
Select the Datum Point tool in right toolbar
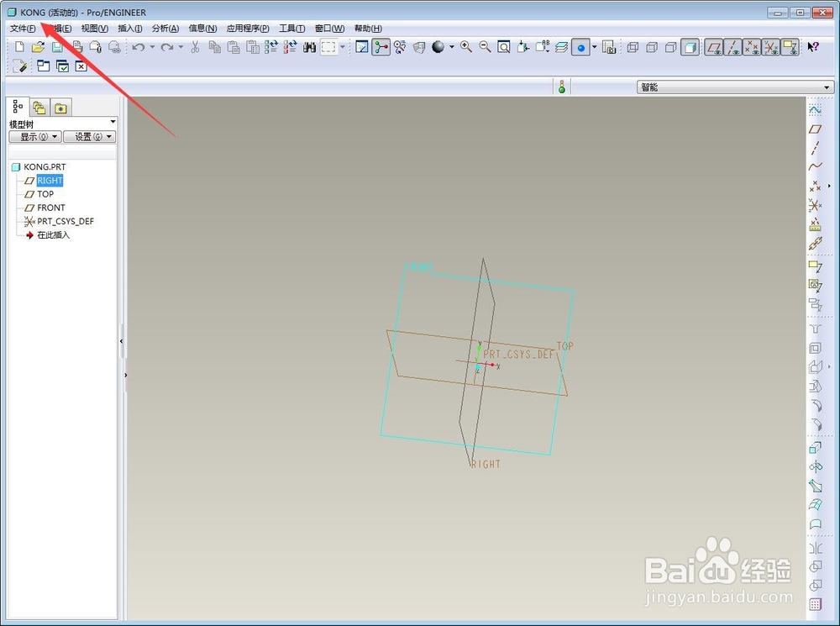coord(815,186)
